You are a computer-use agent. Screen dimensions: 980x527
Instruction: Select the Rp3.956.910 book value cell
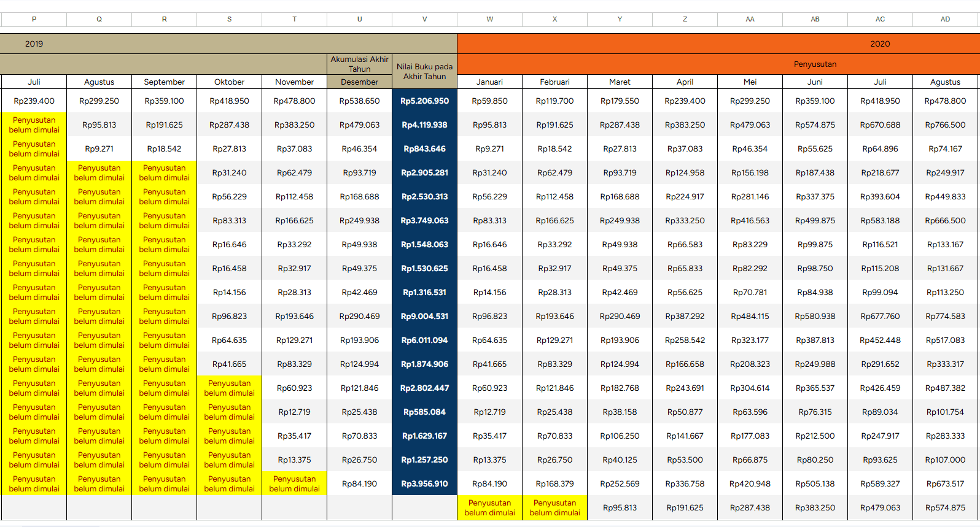point(424,483)
